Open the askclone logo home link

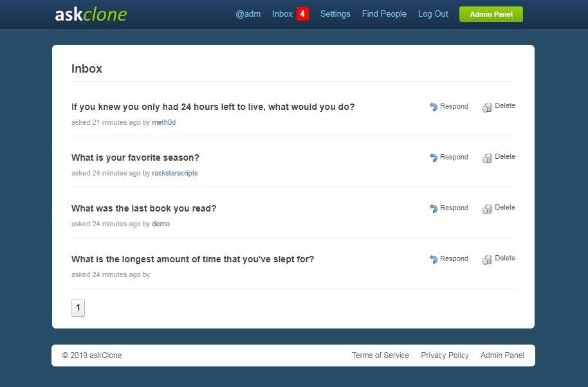tap(91, 14)
